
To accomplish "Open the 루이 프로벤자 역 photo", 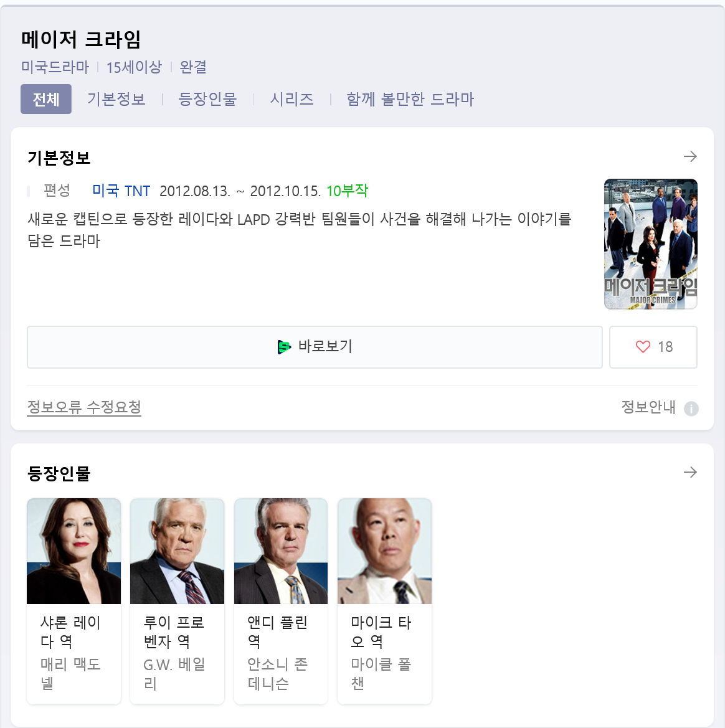I will pos(177,551).
